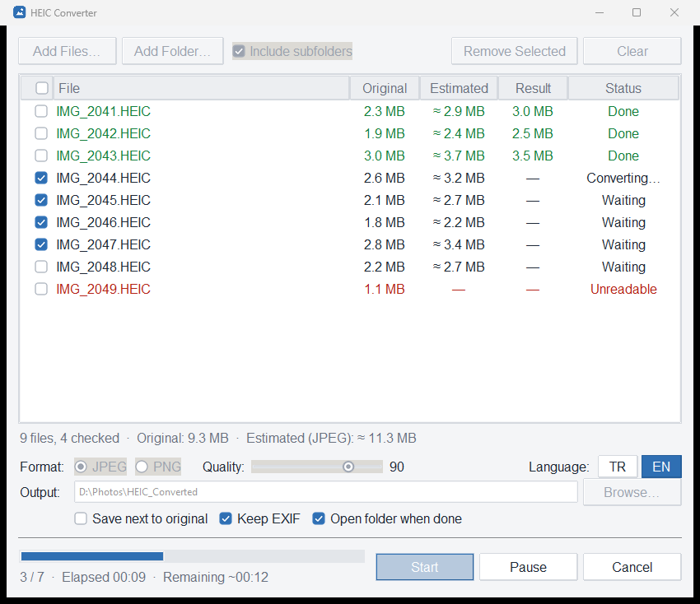Click the red Unreadable status
Viewport: 700px width, 604px height.
pos(623,289)
